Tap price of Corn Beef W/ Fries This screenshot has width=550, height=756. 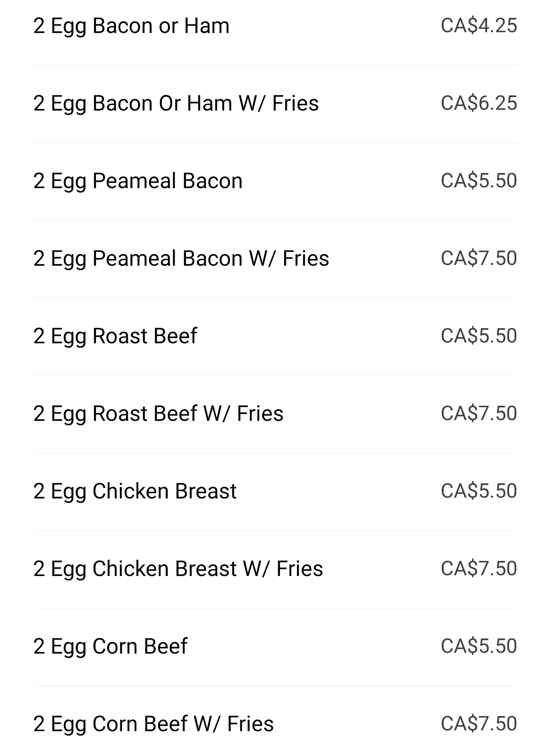[x=479, y=724]
